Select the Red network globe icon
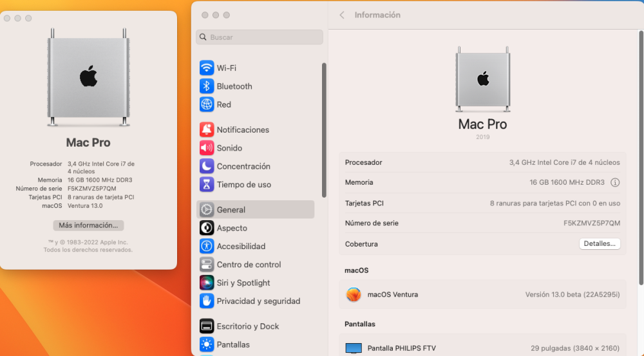 pyautogui.click(x=207, y=104)
